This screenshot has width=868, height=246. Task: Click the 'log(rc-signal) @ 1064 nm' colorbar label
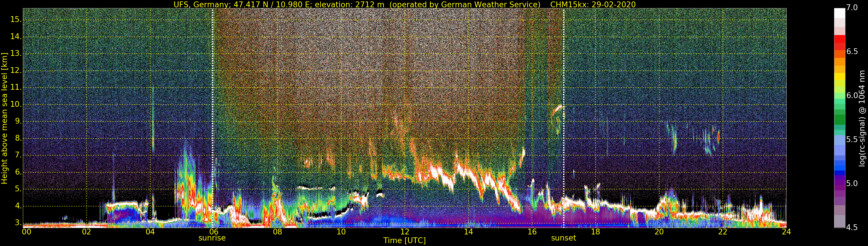862,118
